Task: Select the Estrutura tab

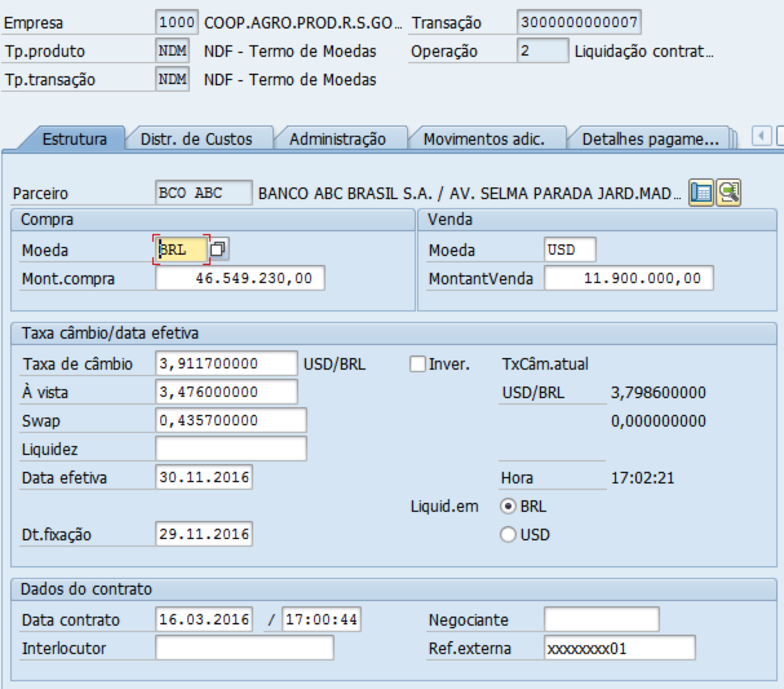Action: coord(75,139)
